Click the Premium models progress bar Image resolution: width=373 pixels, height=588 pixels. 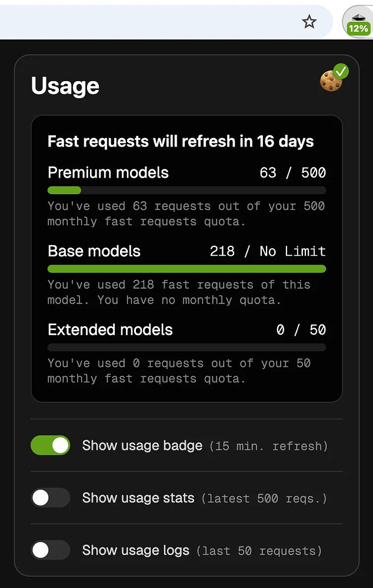coord(186,190)
